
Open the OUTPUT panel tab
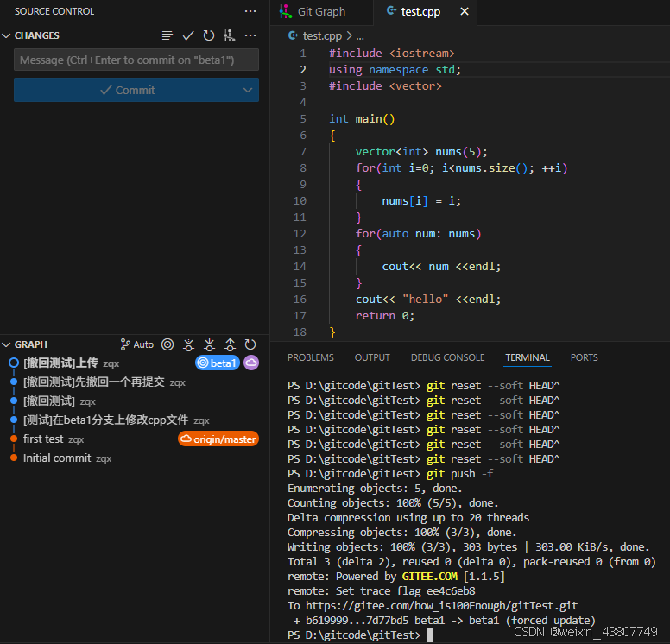(372, 357)
